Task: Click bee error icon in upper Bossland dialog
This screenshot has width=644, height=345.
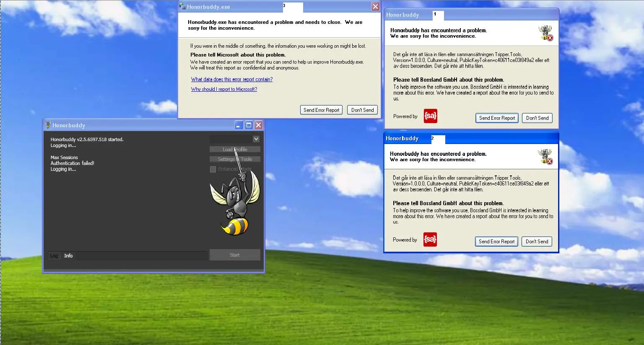Action: [x=546, y=33]
